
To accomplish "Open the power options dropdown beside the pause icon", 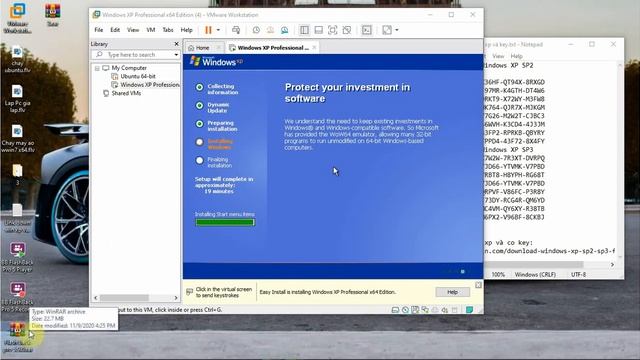I will 218,30.
